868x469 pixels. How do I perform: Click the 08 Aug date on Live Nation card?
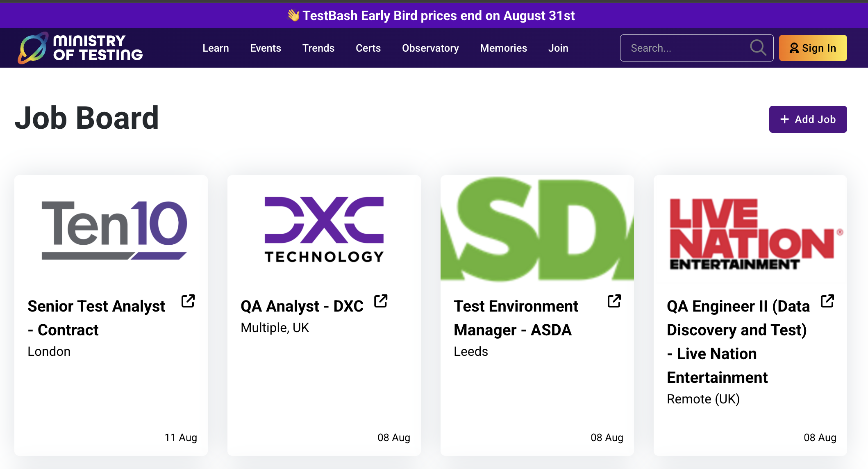point(820,437)
